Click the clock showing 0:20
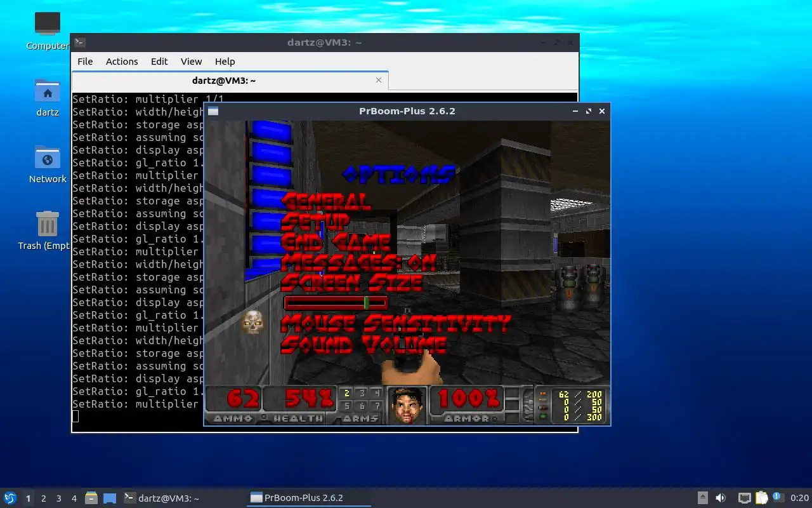The image size is (812, 508). click(799, 498)
